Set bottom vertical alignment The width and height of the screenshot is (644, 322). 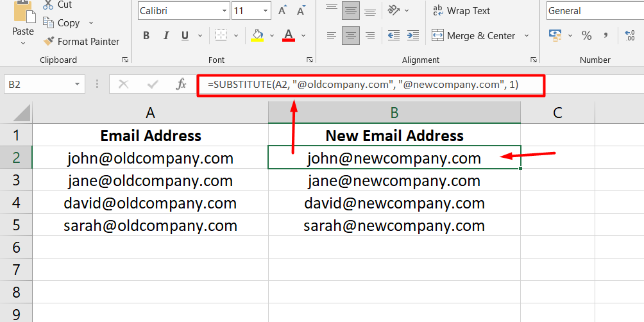click(x=371, y=12)
